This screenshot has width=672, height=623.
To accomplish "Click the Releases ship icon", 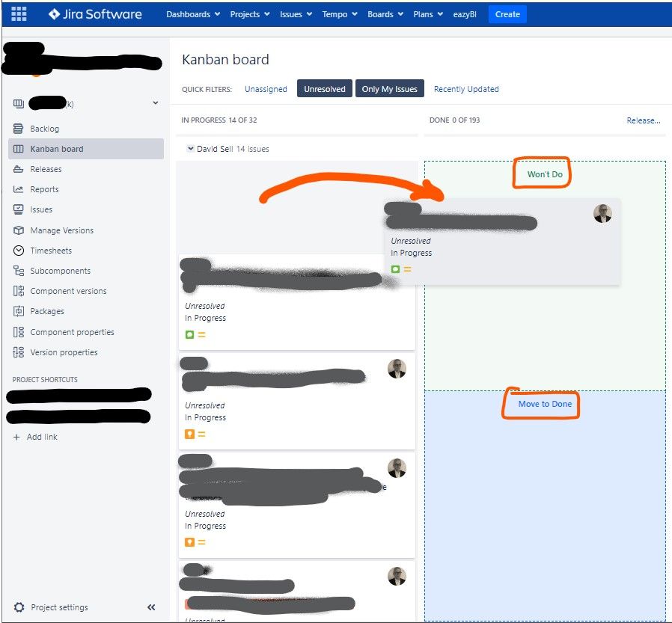I will (18, 169).
